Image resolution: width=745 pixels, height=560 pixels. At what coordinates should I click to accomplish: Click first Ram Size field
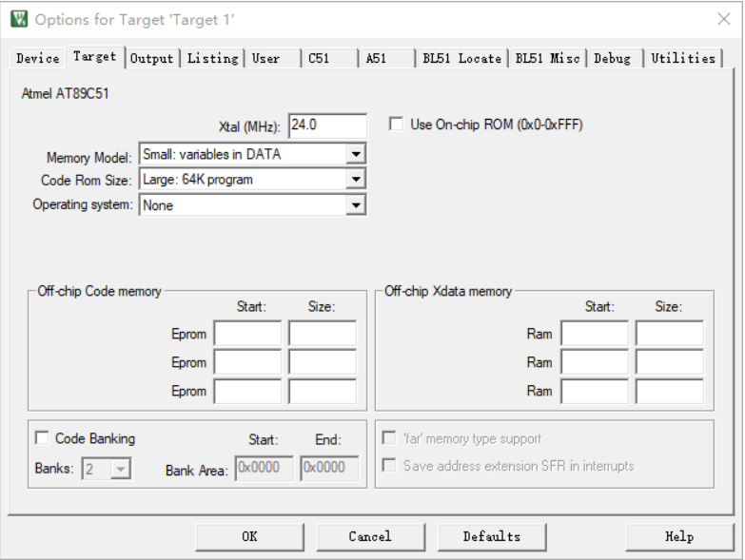point(670,334)
